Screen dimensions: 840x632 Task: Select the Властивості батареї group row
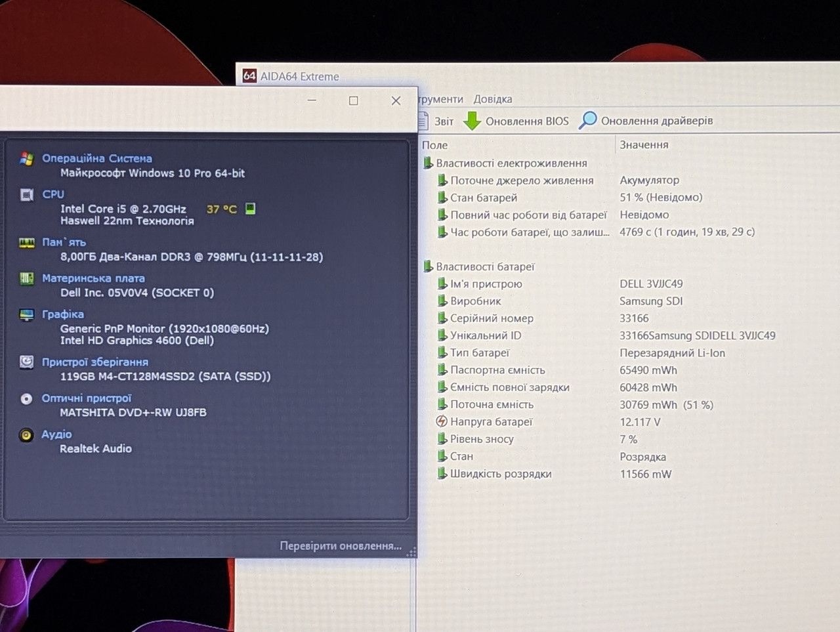coord(478,266)
